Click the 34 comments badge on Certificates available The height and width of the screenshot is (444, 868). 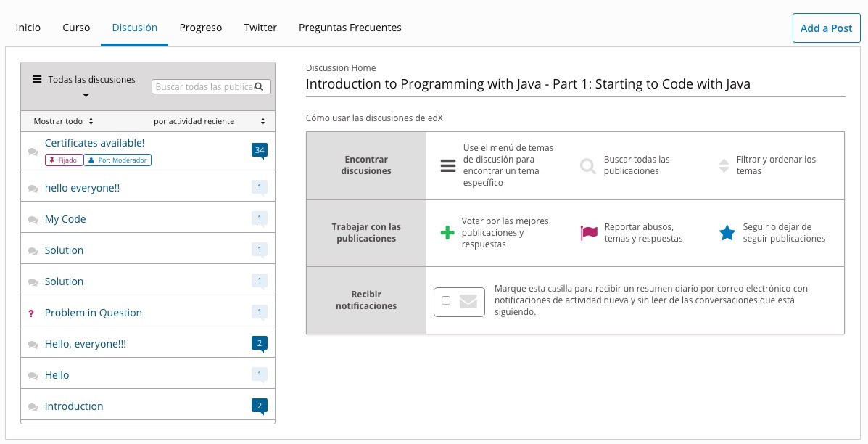point(260,150)
